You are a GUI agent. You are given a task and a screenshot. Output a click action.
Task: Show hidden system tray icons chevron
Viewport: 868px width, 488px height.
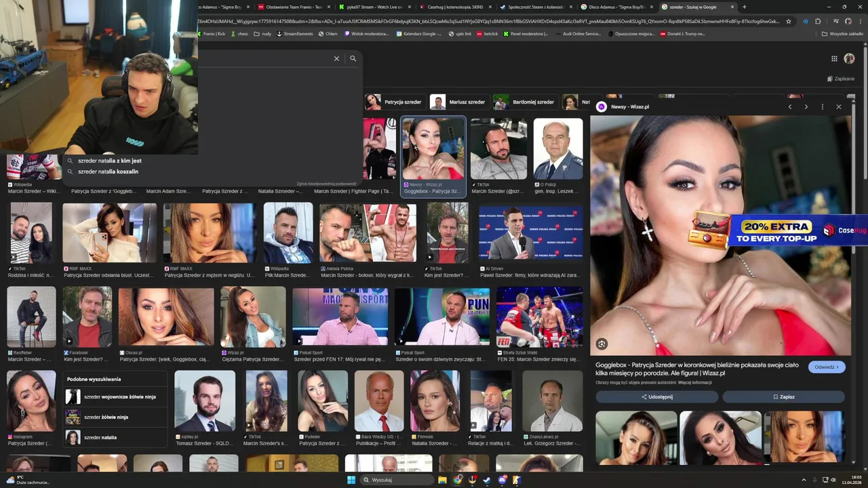(x=804, y=480)
